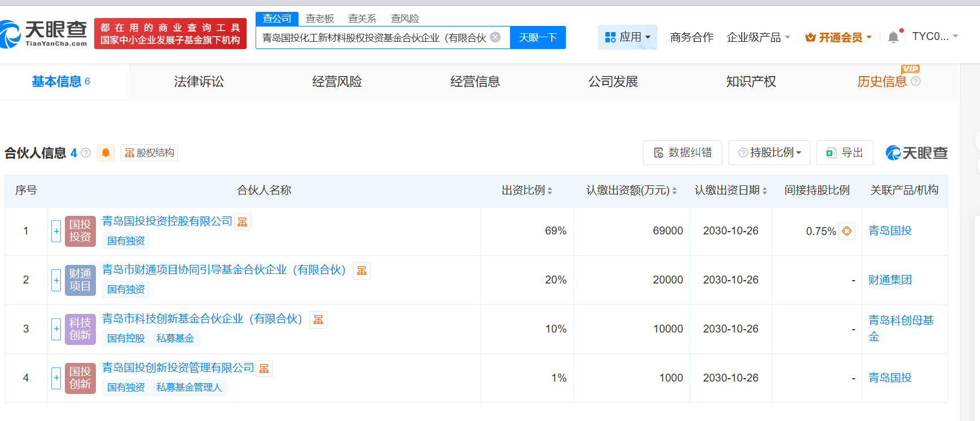Switch to the 法律诉讼 tab
The width and height of the screenshot is (980, 421).
[199, 82]
